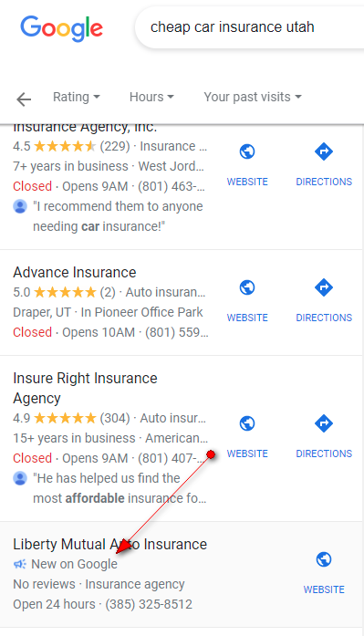Get directions icon for Insure Right Insurance
The height and width of the screenshot is (636, 364).
tap(324, 423)
